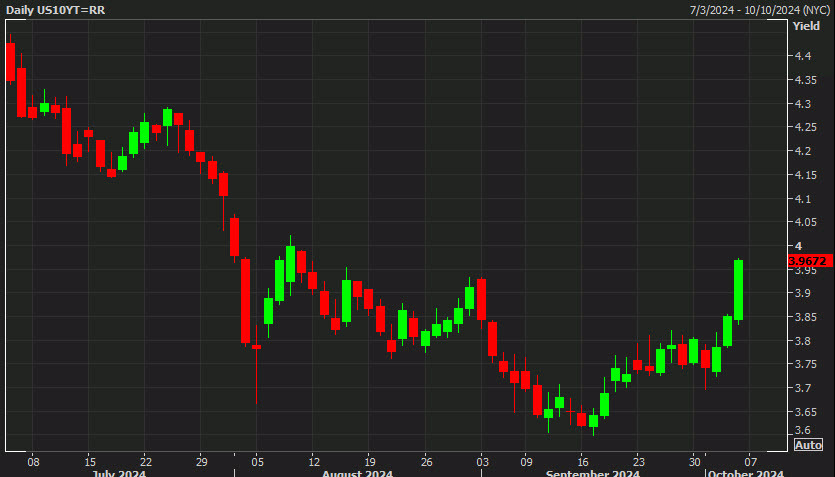This screenshot has width=835, height=477.
Task: Click the July 2024 month label
Action: 119,473
